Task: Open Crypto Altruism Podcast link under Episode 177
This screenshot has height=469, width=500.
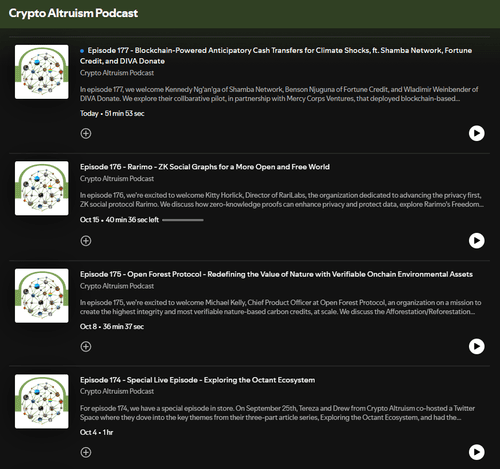Action: point(117,73)
